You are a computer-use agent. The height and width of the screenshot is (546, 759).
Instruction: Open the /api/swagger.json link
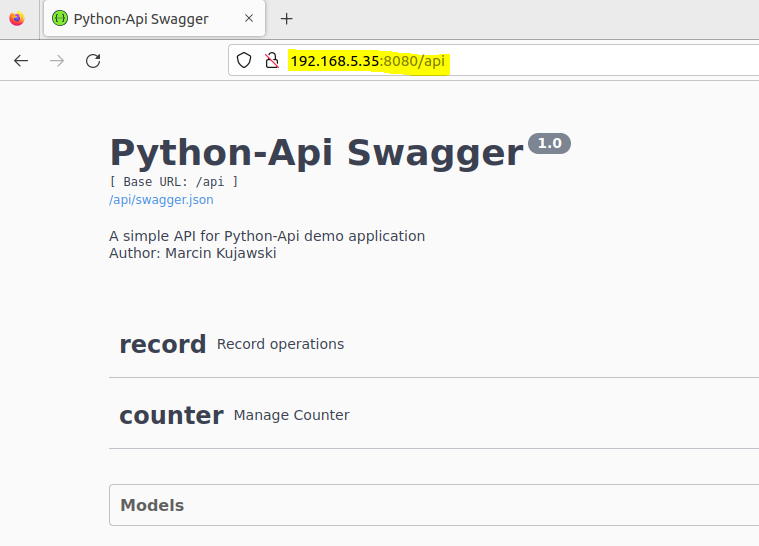pos(161,199)
